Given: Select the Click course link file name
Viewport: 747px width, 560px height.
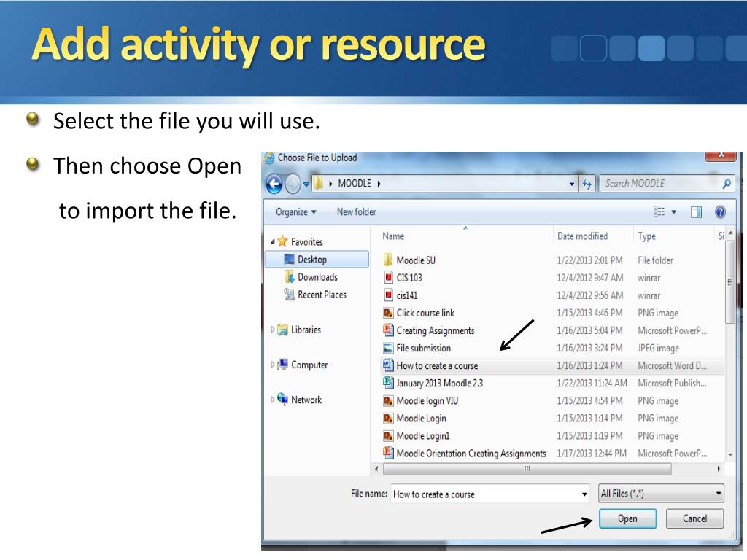Looking at the screenshot, I should (x=425, y=313).
